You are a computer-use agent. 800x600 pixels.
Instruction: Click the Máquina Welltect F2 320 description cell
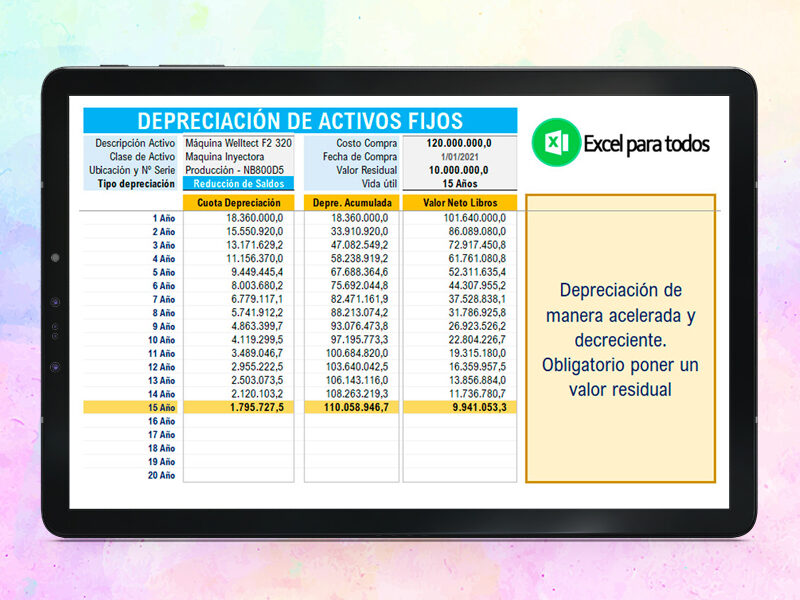[x=238, y=143]
